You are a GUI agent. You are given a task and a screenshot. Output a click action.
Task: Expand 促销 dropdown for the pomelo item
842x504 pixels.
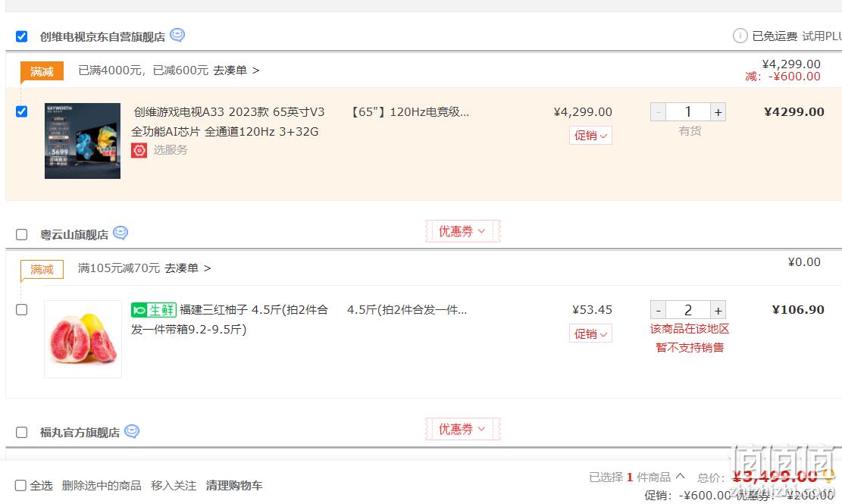tap(590, 334)
